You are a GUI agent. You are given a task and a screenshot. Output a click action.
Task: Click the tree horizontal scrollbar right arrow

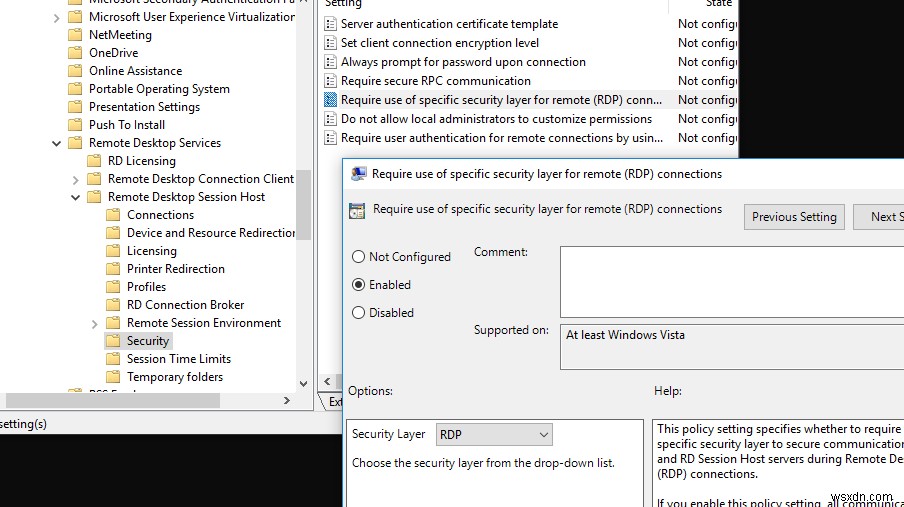[x=287, y=401]
